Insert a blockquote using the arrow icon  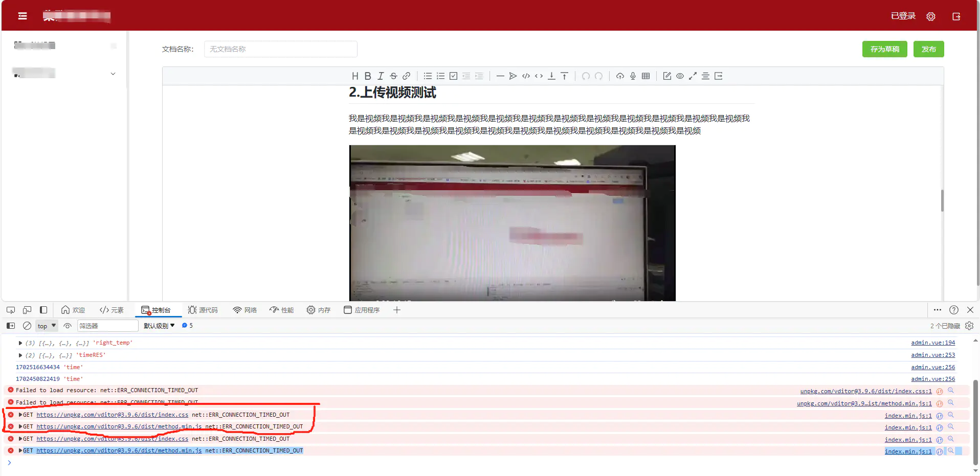point(513,76)
